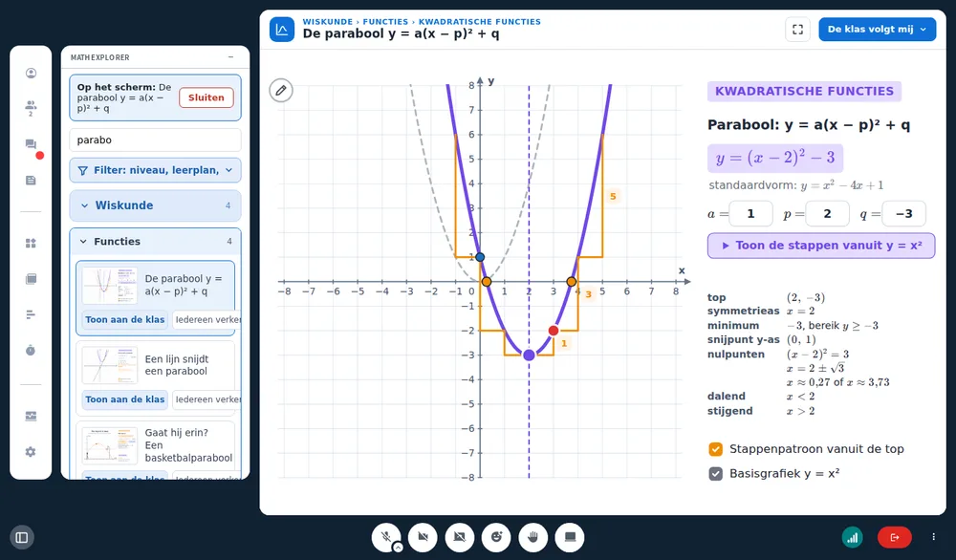Toggle 'Stappenpatroon vanuit de top' checkbox
Screen dimensions: 956x560
tap(716, 449)
